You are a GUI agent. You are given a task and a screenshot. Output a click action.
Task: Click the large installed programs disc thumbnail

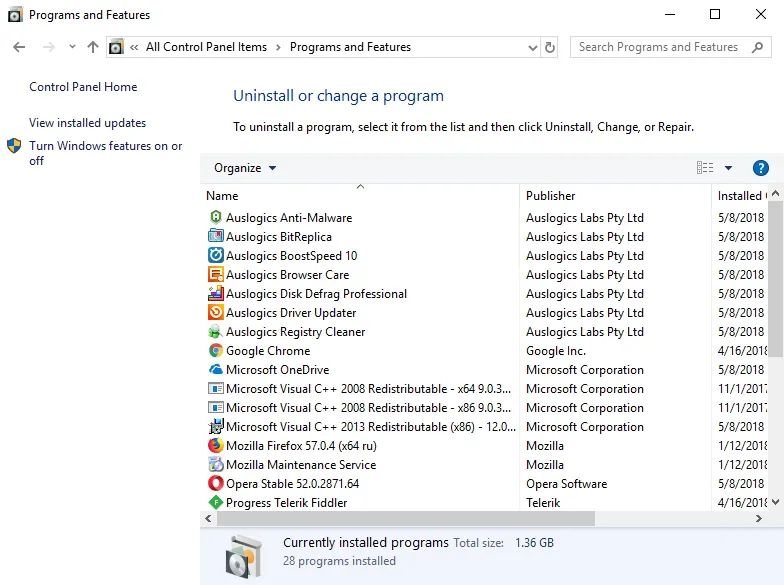[x=244, y=556]
